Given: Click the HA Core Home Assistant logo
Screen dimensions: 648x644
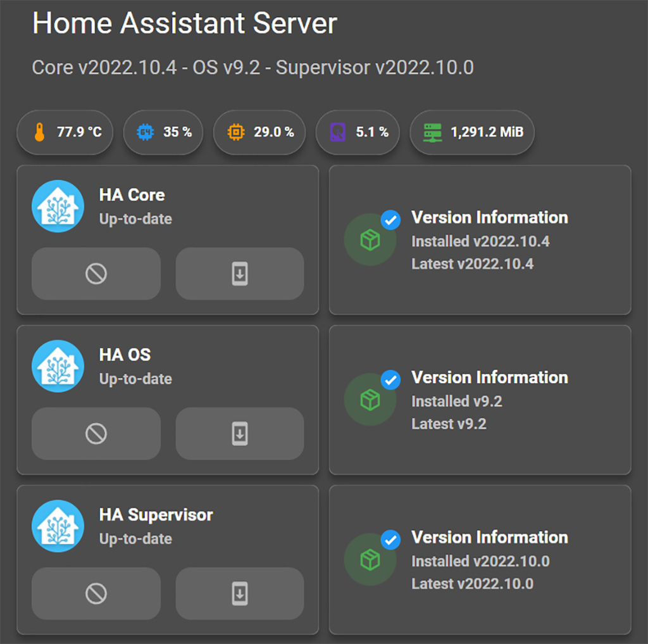Looking at the screenshot, I should (x=58, y=206).
